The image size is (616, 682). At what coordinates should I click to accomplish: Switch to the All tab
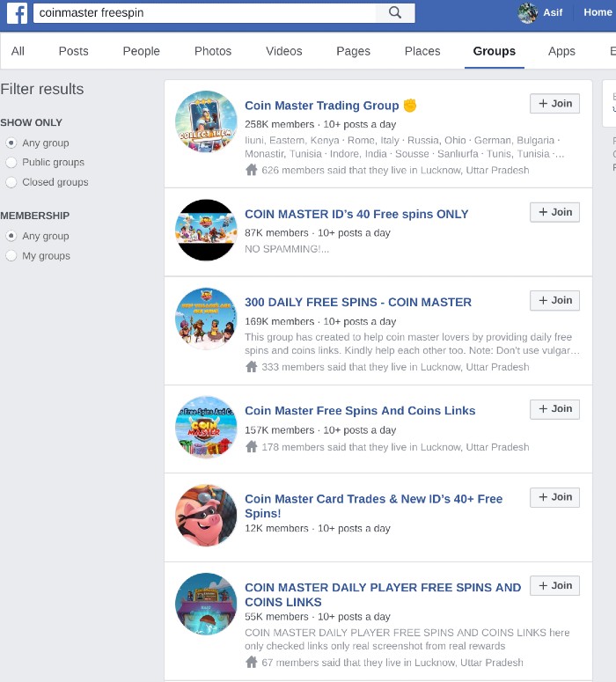point(18,51)
